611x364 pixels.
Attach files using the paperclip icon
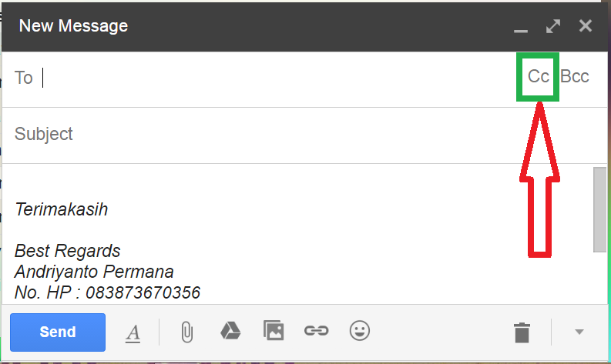[186, 332]
